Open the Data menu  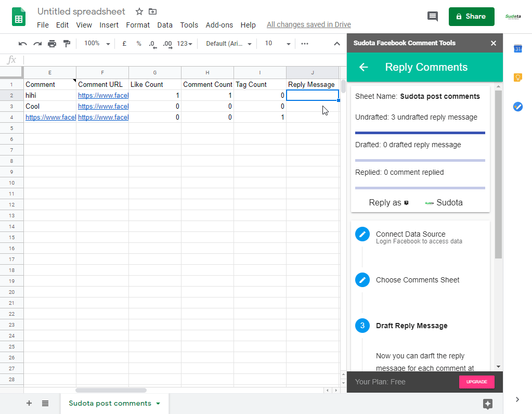point(165,25)
